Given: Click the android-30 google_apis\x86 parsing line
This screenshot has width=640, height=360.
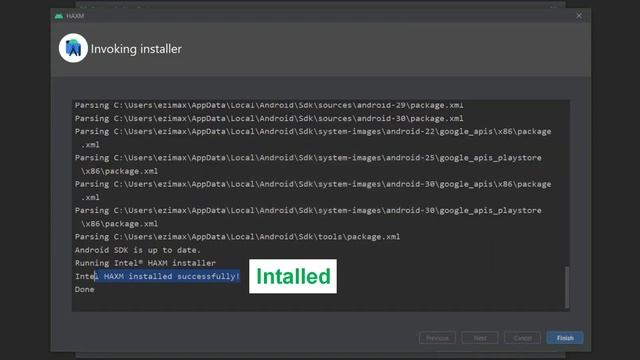Looking at the screenshot, I should [313, 191].
